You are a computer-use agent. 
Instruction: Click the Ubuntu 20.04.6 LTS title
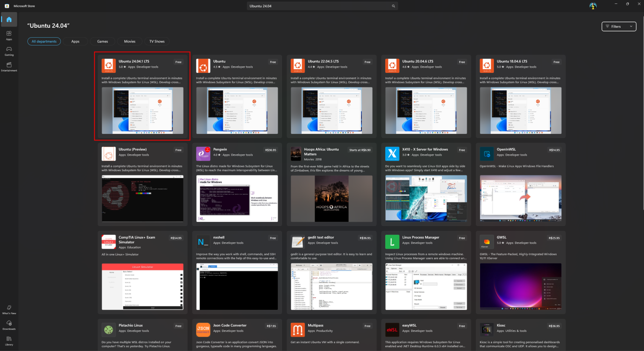[x=418, y=62]
